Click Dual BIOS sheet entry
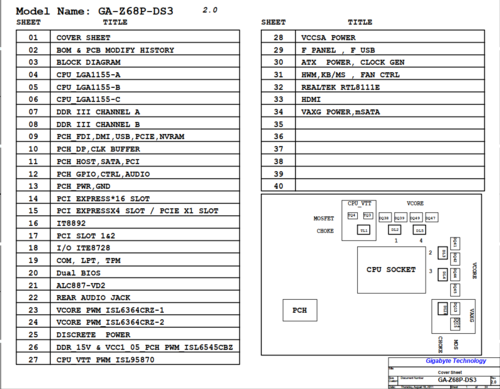 coord(78,273)
